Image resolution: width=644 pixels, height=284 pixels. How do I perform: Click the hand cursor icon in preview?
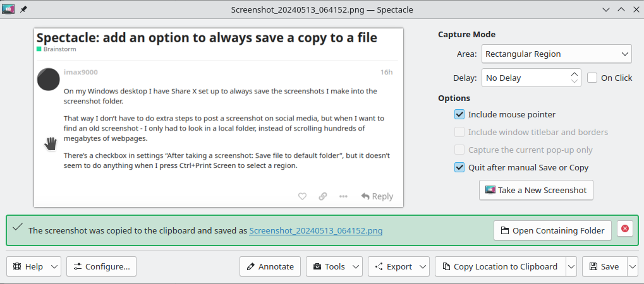[x=51, y=144]
